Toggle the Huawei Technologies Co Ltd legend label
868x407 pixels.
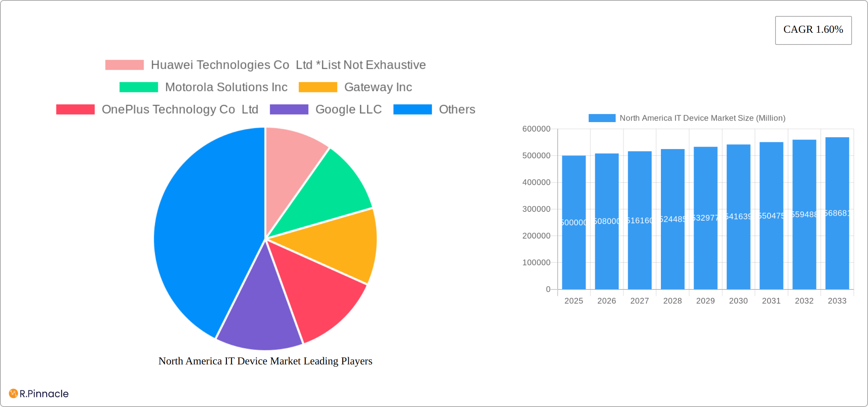pyautogui.click(x=288, y=65)
